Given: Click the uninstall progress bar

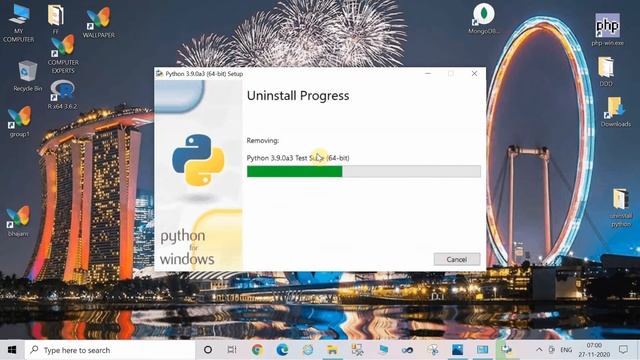Looking at the screenshot, I should pyautogui.click(x=364, y=171).
